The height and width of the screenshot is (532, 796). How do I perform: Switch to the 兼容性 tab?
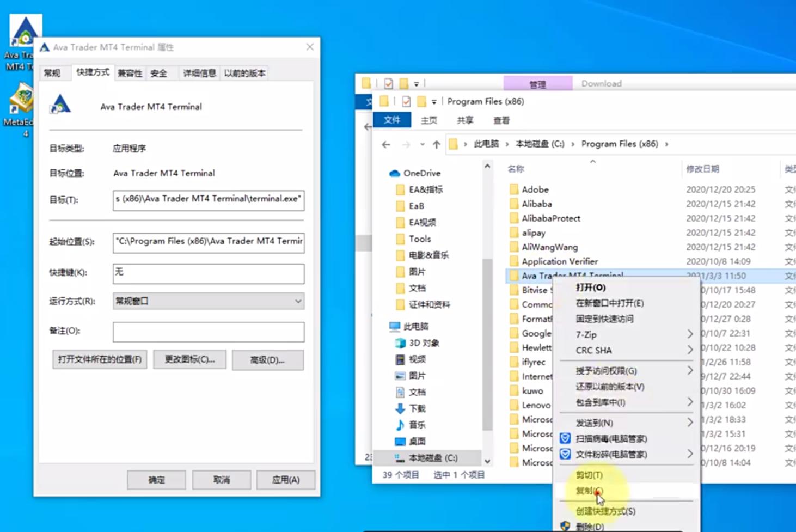coord(130,73)
